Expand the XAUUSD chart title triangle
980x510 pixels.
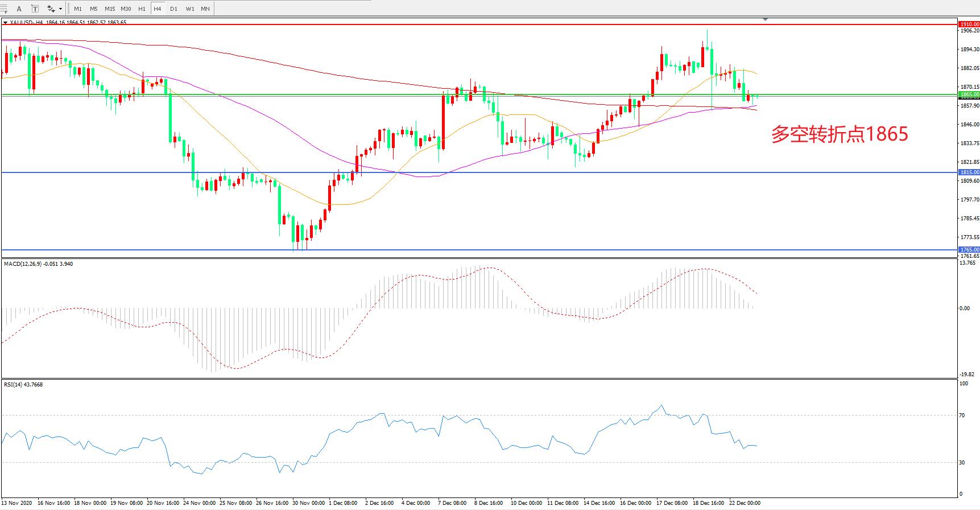click(5, 23)
